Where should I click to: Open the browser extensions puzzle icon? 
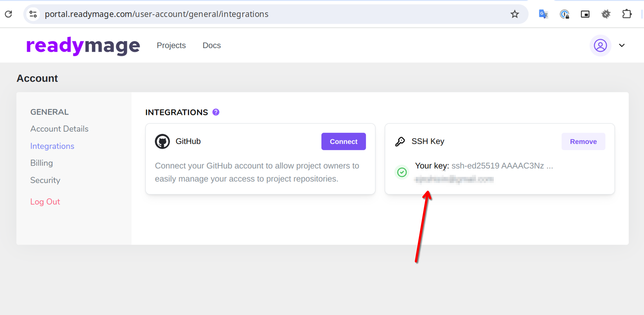point(626,14)
